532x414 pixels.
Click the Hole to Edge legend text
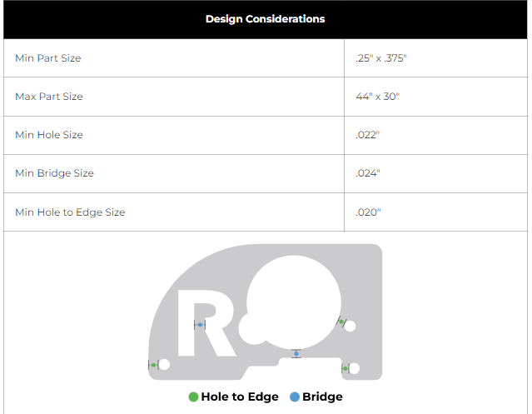[x=241, y=397]
